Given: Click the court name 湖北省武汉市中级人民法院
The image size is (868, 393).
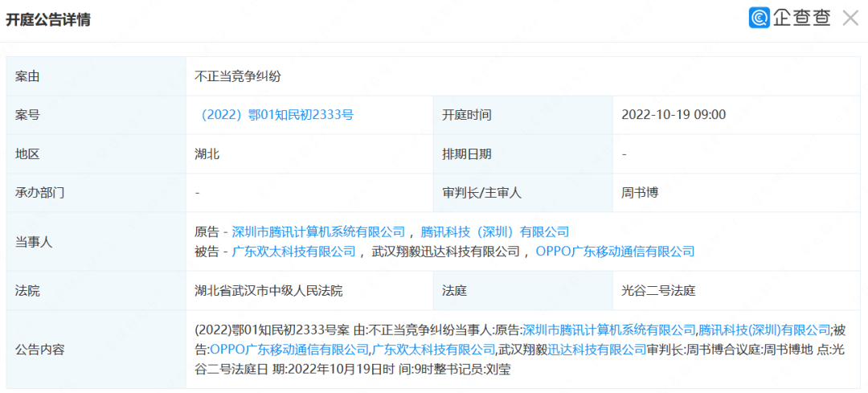Looking at the screenshot, I should pyautogui.click(x=269, y=290).
